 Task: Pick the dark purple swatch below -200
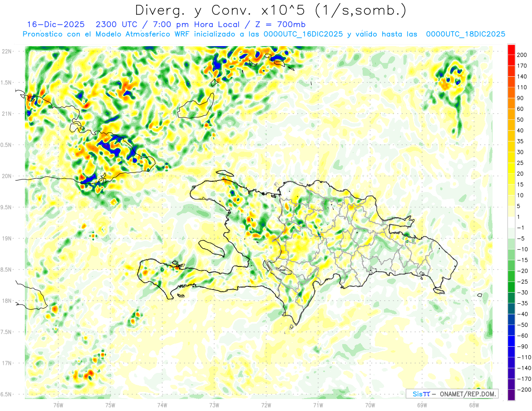point(511,395)
